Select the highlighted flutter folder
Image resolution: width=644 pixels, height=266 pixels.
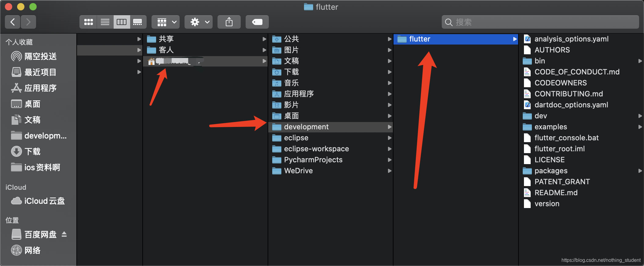(x=456, y=39)
